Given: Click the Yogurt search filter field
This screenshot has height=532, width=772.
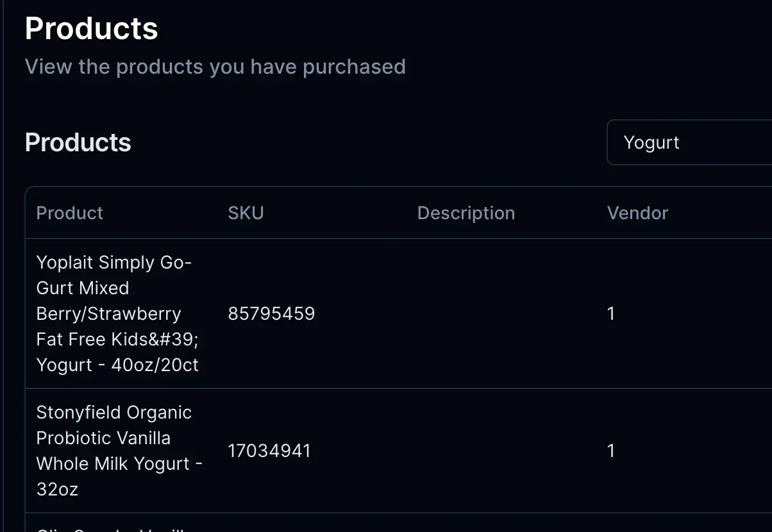Looking at the screenshot, I should pyautogui.click(x=689, y=142).
